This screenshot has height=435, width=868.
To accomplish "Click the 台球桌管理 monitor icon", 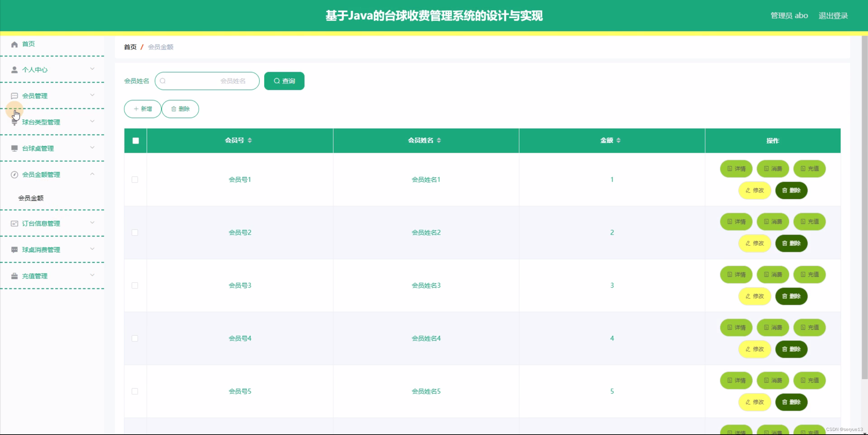I will (x=14, y=148).
